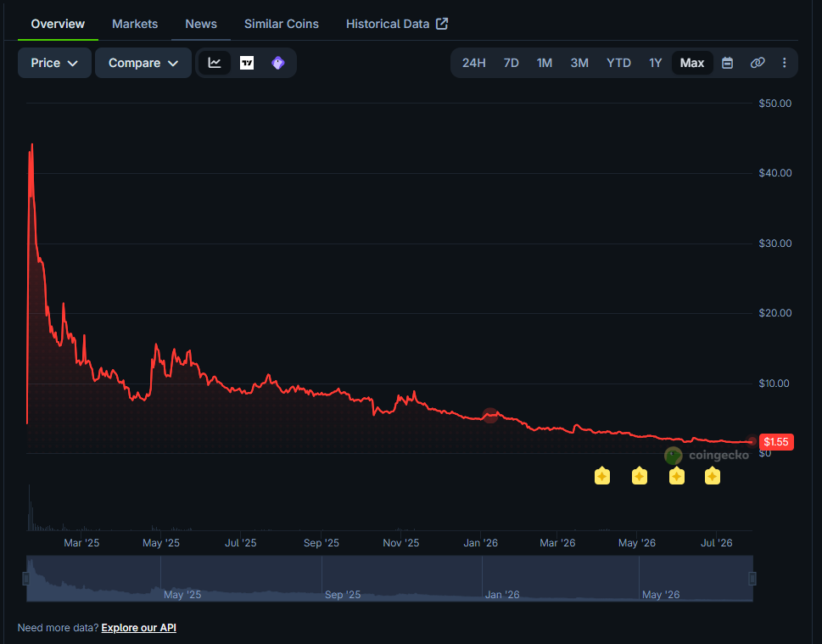Screen dimensions: 822x644
Task: Follow the Explore our API link
Action: (x=139, y=628)
